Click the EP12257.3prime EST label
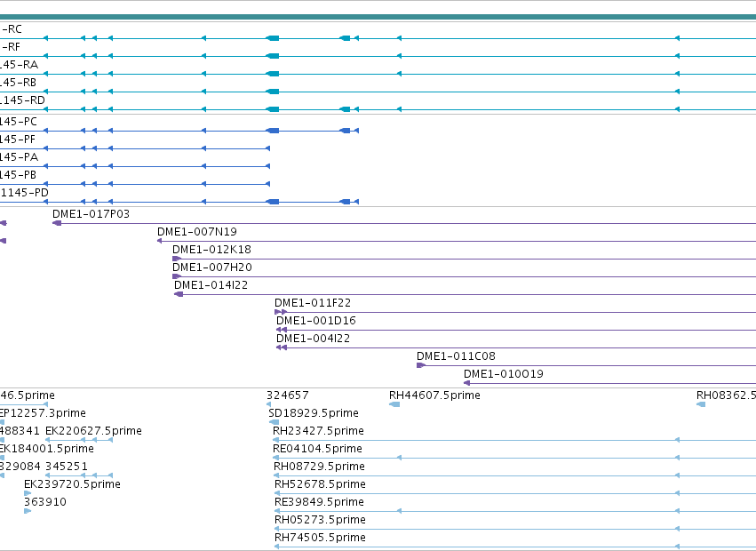 coord(43,413)
